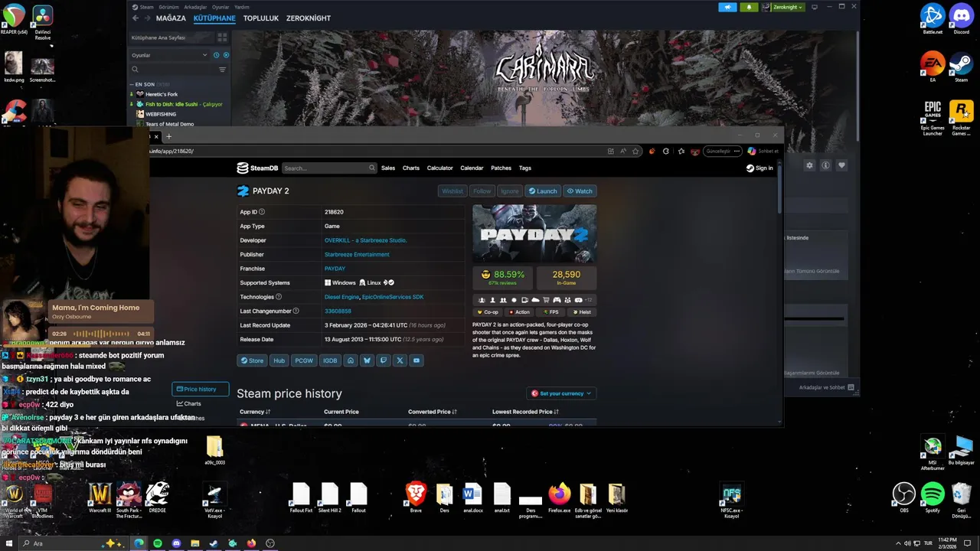Open anal.docx Word document
The width and height of the screenshot is (980, 551).
click(473, 497)
